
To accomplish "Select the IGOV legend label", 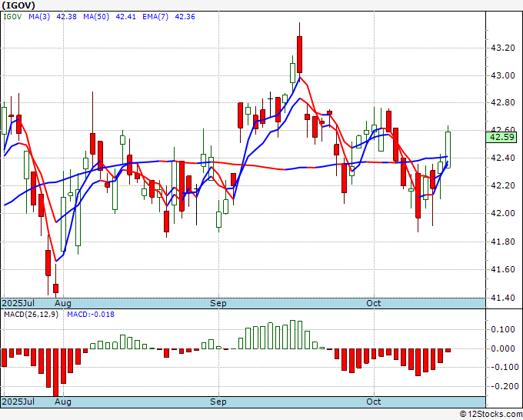I will point(12,17).
